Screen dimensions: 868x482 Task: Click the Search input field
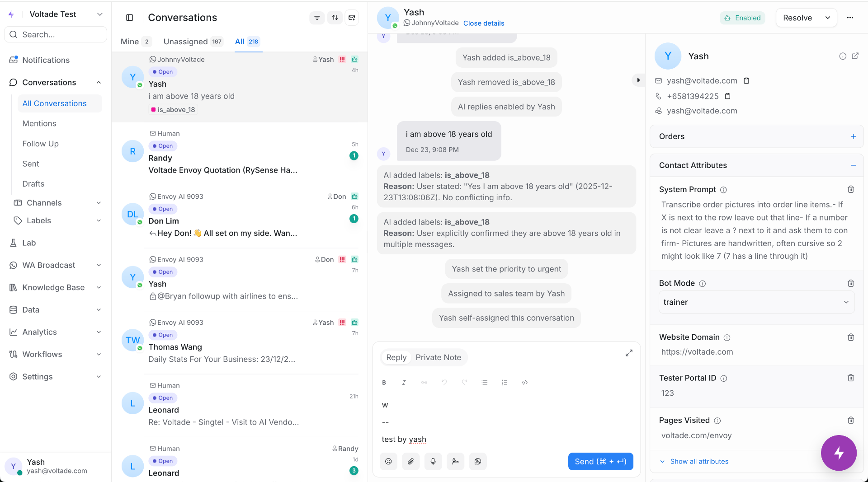click(x=56, y=34)
